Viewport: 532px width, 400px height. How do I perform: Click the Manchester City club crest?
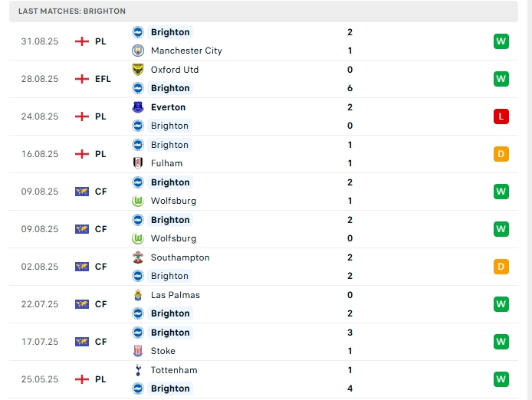point(138,51)
